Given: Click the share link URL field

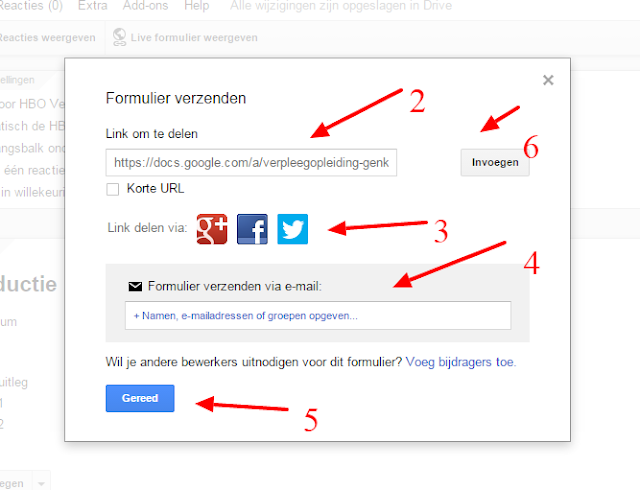Looking at the screenshot, I should 251,163.
